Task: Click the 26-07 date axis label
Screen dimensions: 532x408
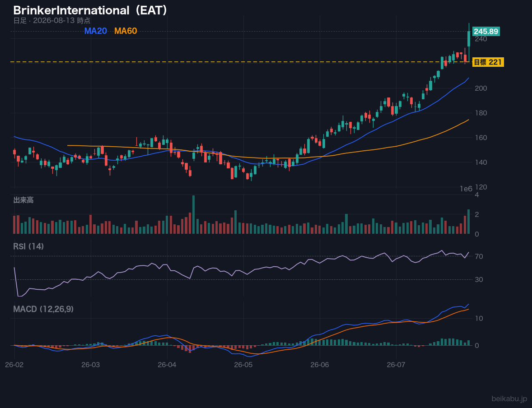Action: [x=396, y=365]
